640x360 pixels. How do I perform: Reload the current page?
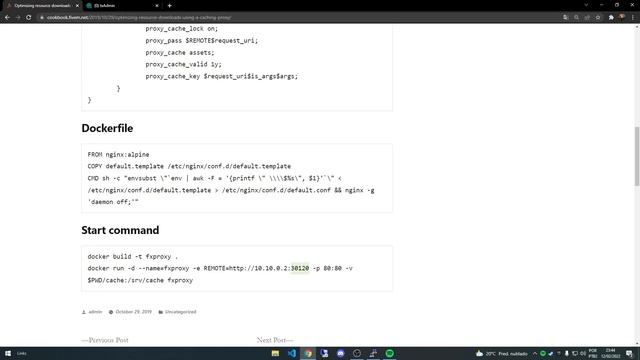[x=29, y=18]
